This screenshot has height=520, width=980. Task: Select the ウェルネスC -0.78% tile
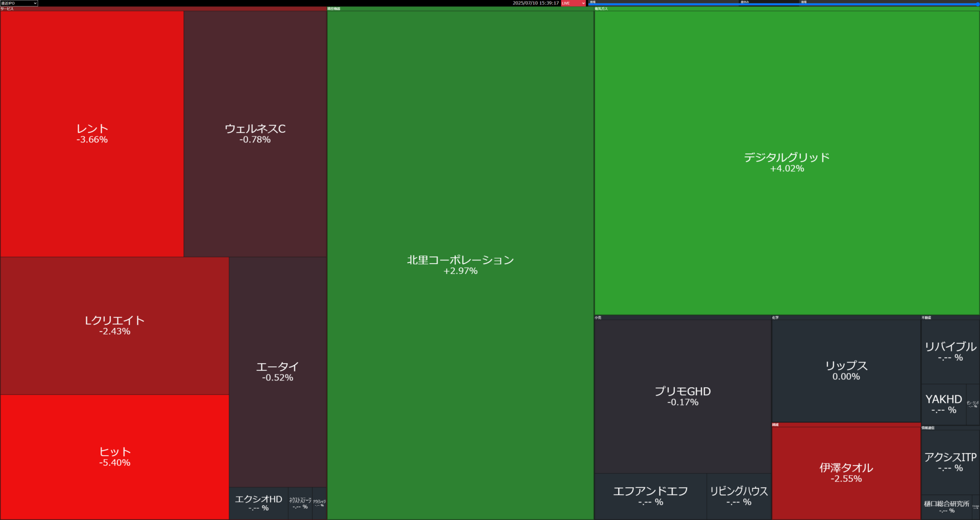tap(255, 134)
